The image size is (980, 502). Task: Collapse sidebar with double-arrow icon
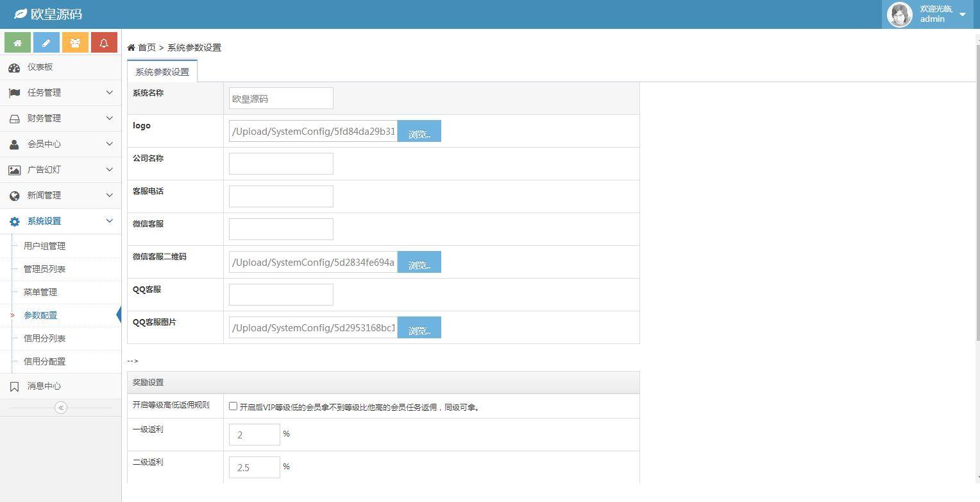tap(61, 408)
